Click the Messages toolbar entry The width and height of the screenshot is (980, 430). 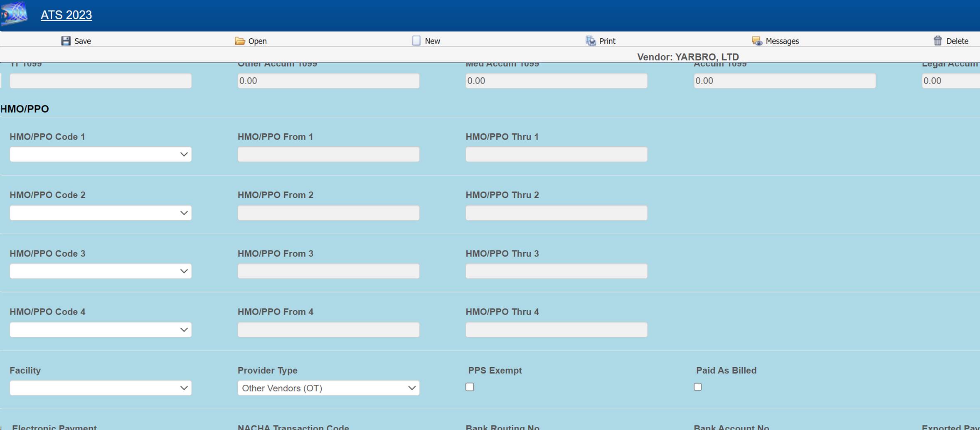pos(782,41)
